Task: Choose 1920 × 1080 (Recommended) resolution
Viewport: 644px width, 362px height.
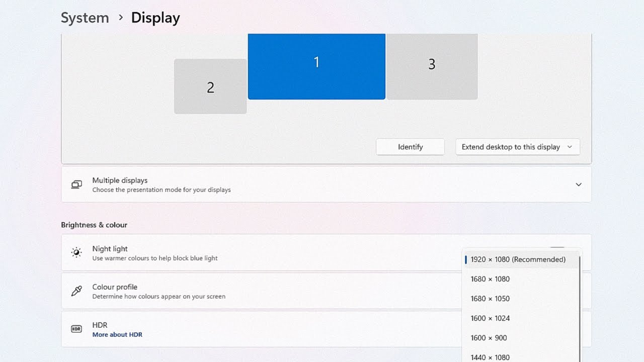Action: pyautogui.click(x=521, y=259)
